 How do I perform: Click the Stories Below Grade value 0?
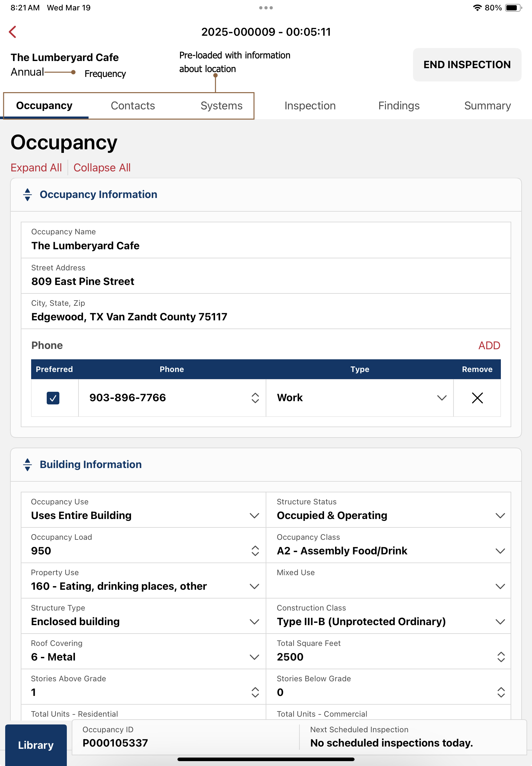[280, 692]
